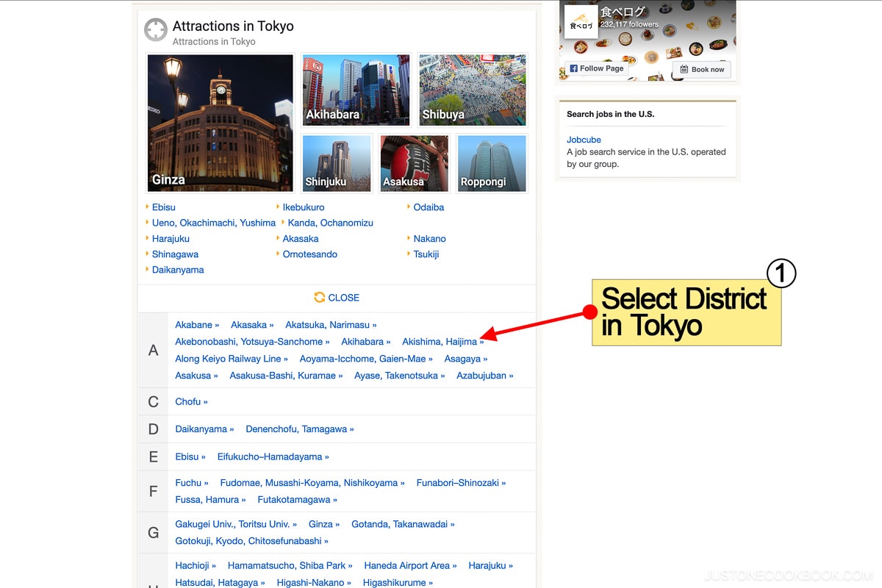Select the Roppongi tower thumbnail
Viewport: 882px width, 588px height.
(492, 163)
